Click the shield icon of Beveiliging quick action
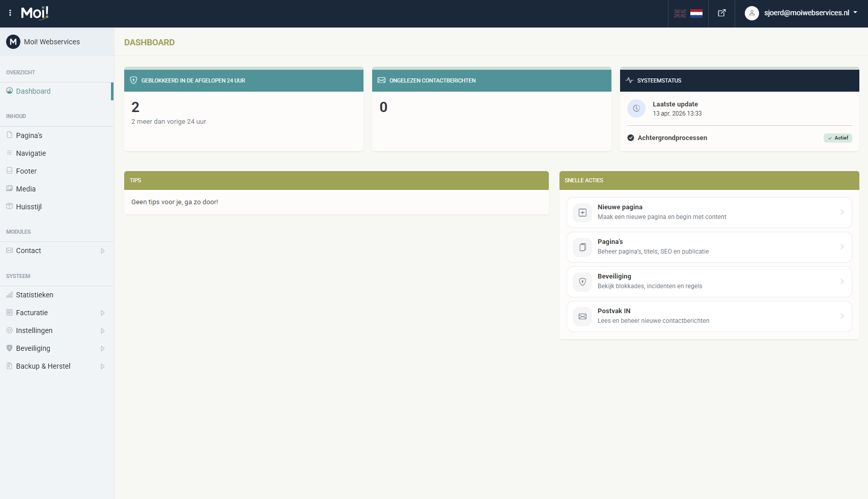The height and width of the screenshot is (499, 868). 582,282
